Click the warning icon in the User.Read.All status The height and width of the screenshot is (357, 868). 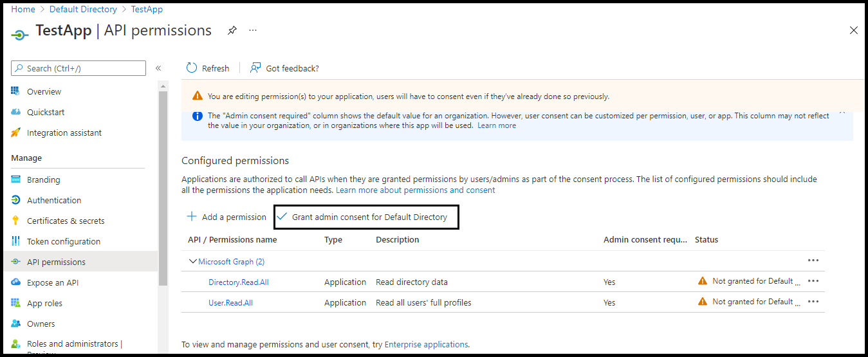point(703,302)
